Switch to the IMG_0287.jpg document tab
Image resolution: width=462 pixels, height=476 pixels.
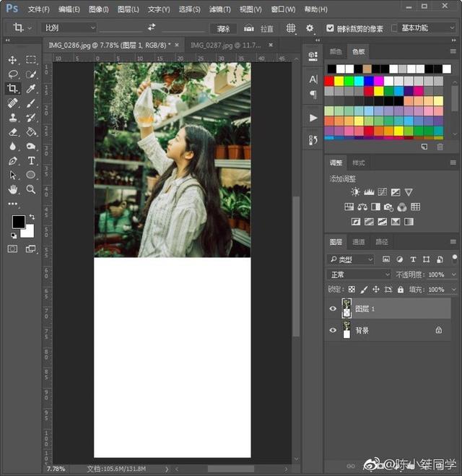pyautogui.click(x=225, y=45)
